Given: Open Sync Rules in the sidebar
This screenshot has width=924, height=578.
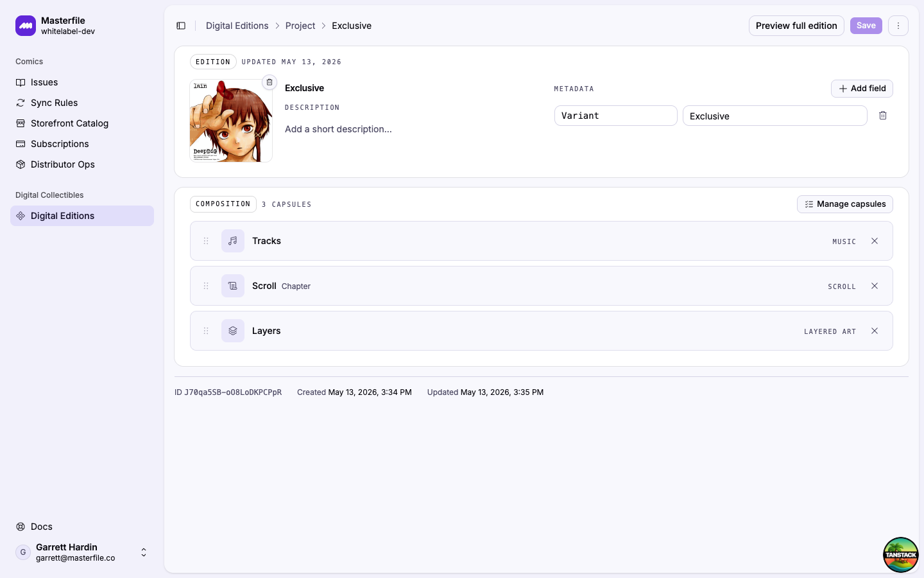Looking at the screenshot, I should tap(82, 103).
